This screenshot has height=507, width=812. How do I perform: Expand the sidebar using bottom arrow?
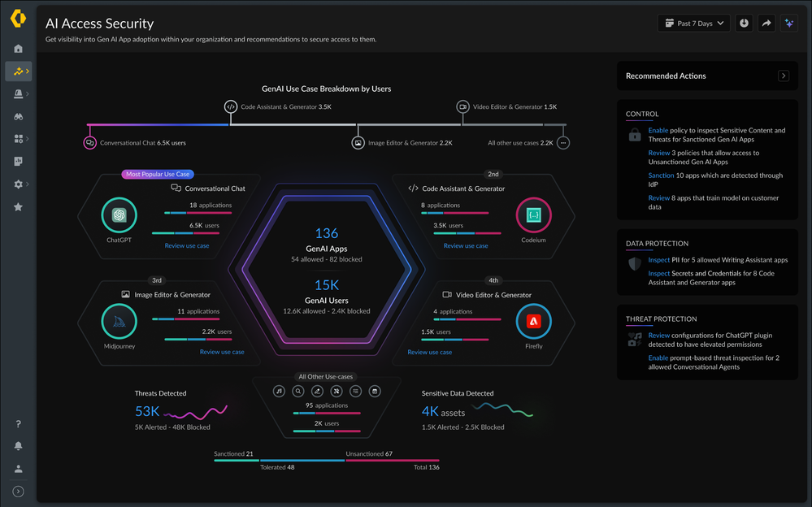click(x=18, y=492)
